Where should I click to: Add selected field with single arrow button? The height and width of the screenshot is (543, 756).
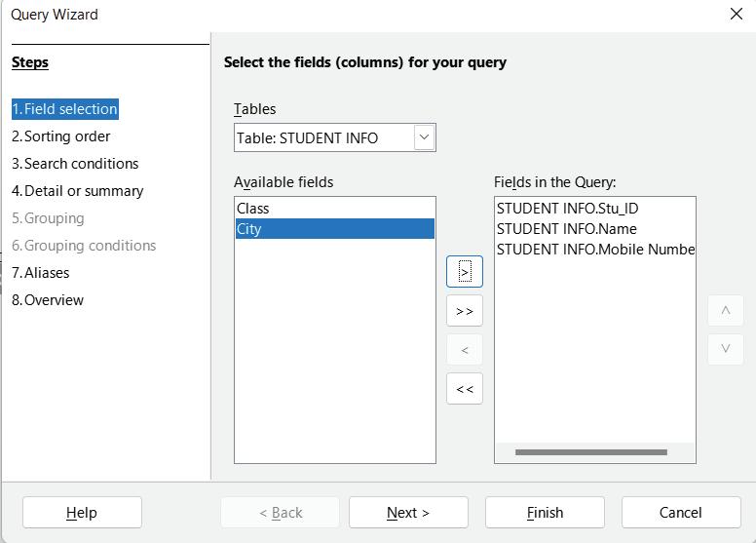465,272
